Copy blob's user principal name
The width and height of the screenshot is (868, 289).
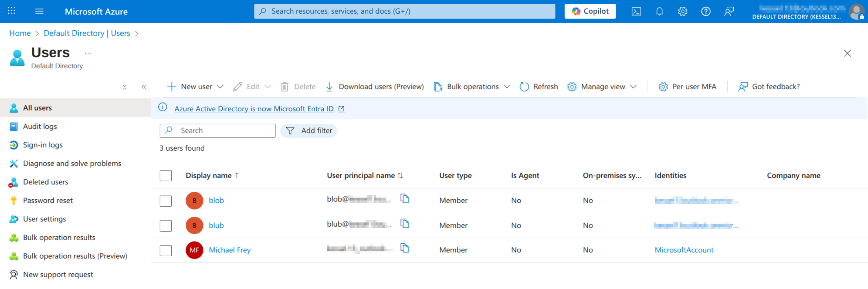[405, 199]
